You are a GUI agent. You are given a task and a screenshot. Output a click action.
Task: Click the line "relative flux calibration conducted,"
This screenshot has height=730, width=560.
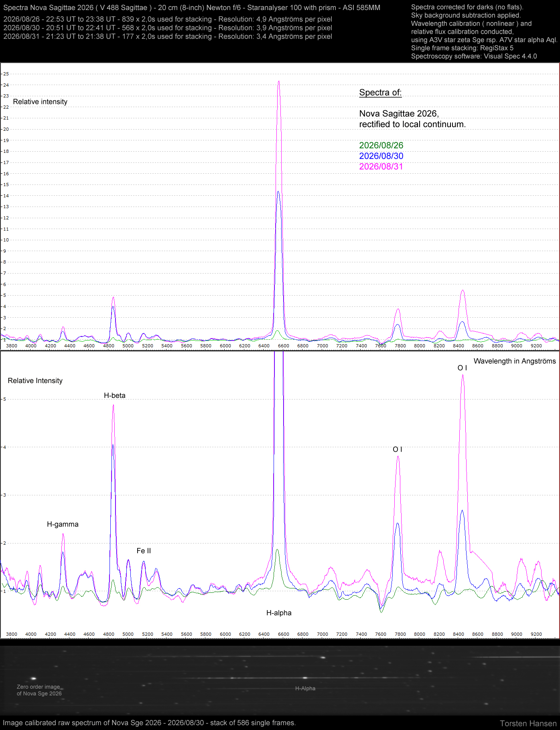click(x=463, y=32)
